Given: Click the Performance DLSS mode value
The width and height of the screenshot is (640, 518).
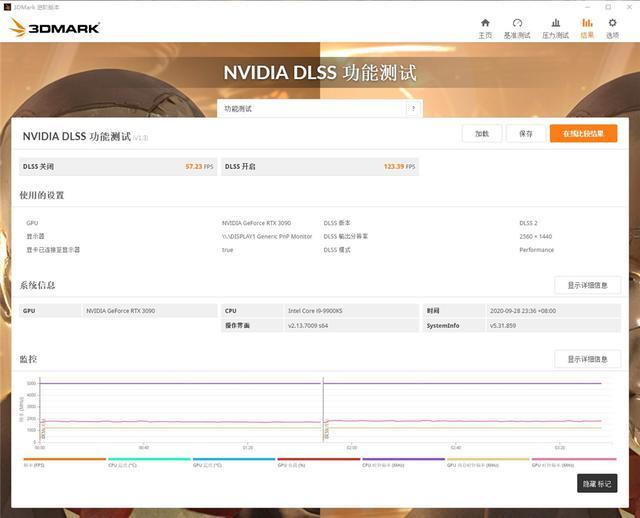Looking at the screenshot, I should pyautogui.click(x=536, y=250).
